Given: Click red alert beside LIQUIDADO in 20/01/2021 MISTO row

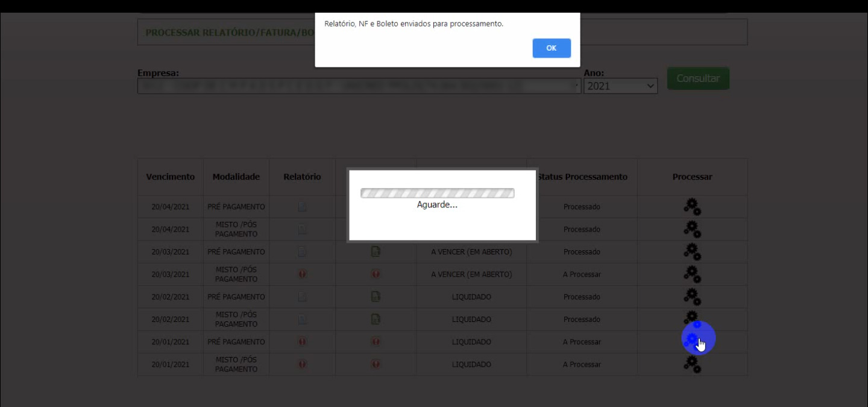Looking at the screenshot, I should click(376, 364).
